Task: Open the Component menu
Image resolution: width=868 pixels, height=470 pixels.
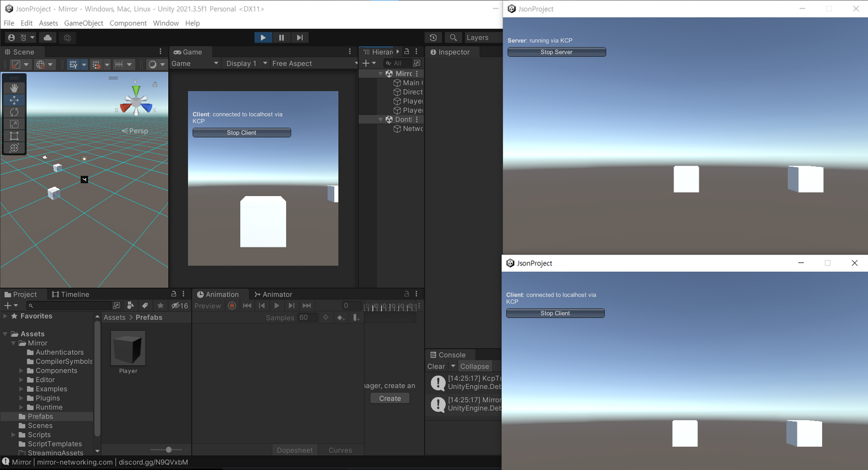Action: [x=128, y=23]
